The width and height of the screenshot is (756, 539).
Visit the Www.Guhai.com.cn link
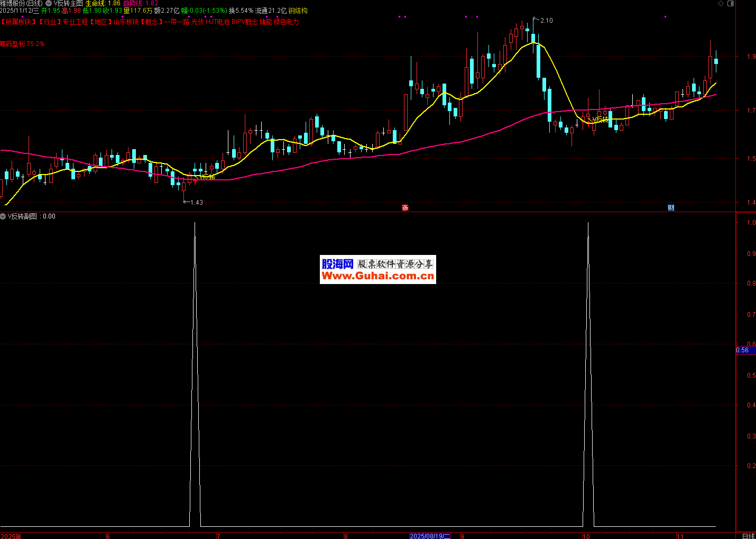pos(377,276)
